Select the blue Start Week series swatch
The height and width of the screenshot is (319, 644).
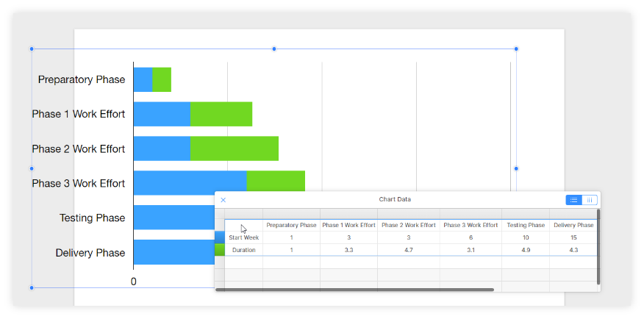220,237
